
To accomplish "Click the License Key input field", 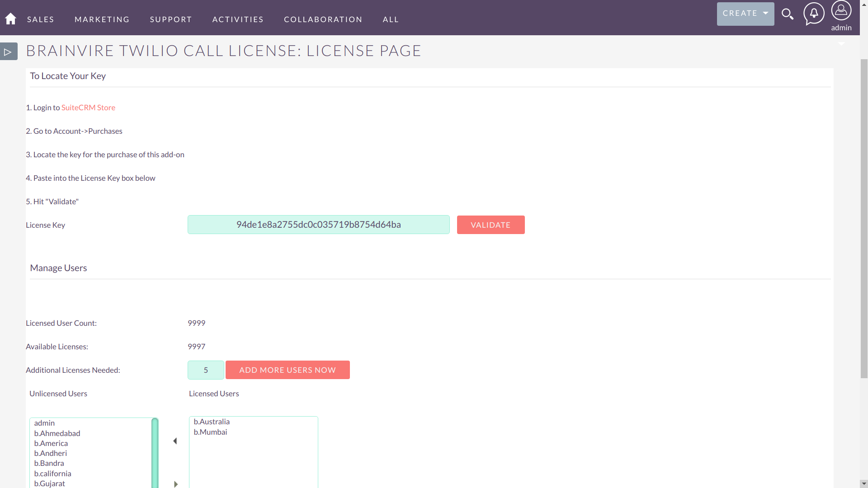I will click(x=318, y=225).
